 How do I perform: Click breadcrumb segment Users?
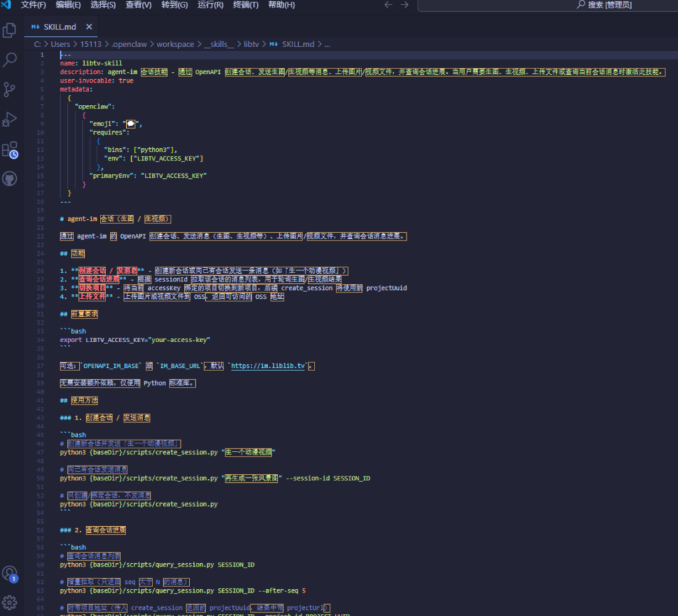pos(60,44)
